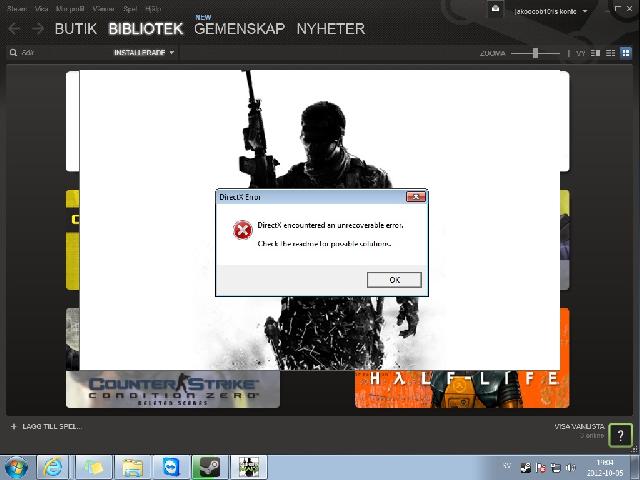Click the network tray icon
This screenshot has height=480, width=640.
(556, 468)
